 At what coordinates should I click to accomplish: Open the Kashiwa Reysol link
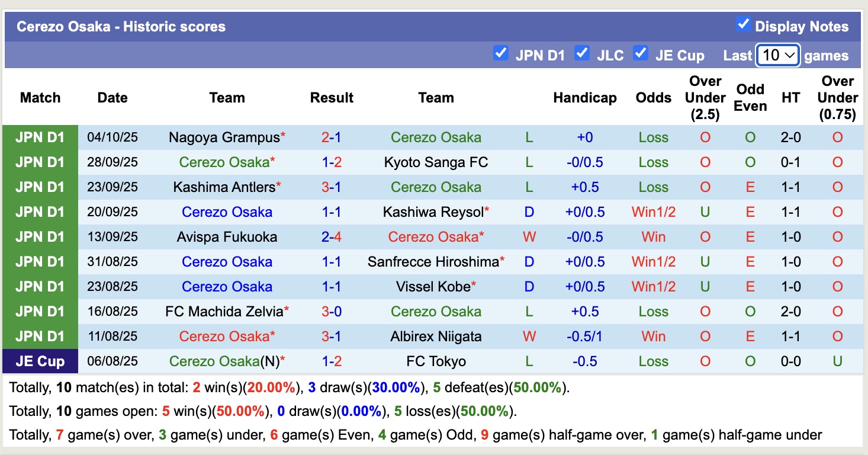(x=436, y=212)
